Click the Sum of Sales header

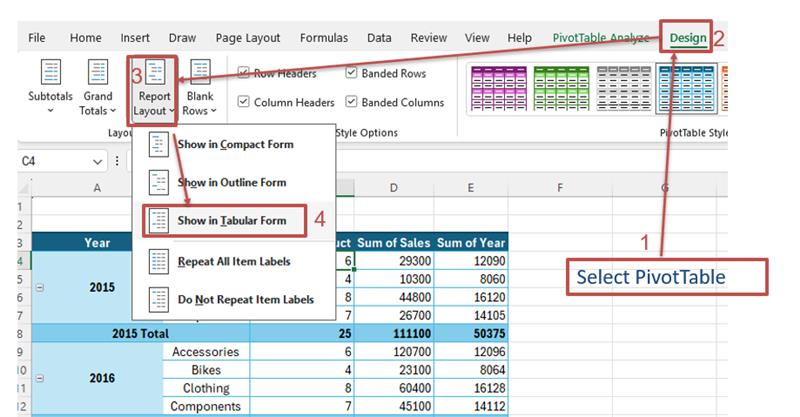393,242
